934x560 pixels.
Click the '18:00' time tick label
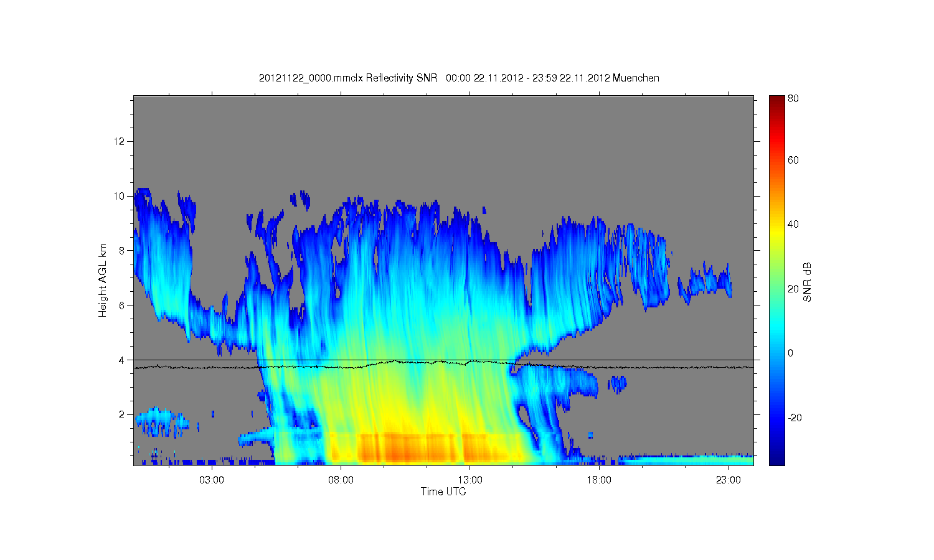(600, 480)
